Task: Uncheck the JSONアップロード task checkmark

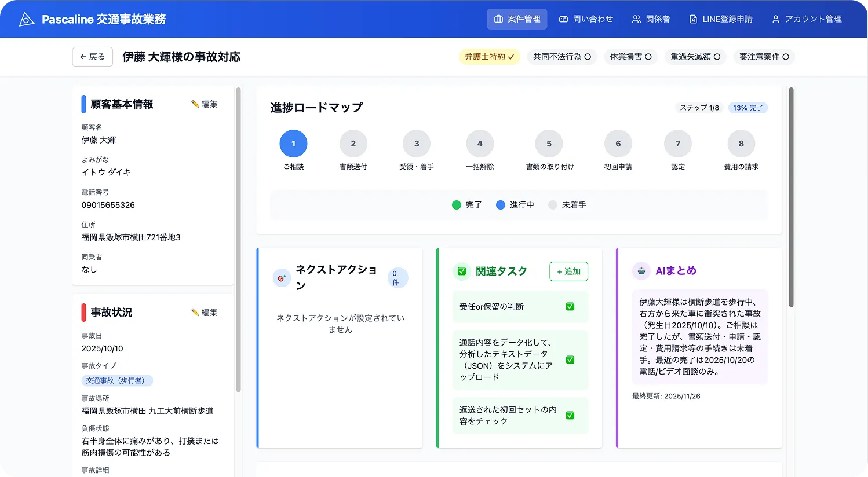Action: click(x=570, y=359)
